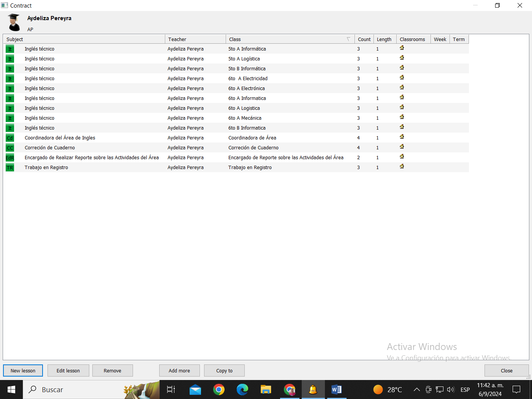Click the '5to B Informática' class cell
This screenshot has height=399, width=532.
tap(247, 69)
